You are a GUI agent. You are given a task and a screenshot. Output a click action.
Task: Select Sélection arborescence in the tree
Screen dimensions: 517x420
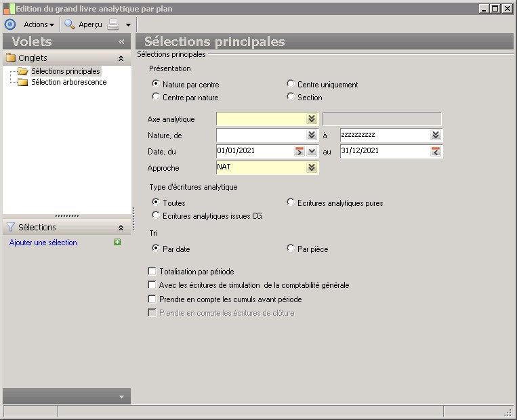click(68, 83)
